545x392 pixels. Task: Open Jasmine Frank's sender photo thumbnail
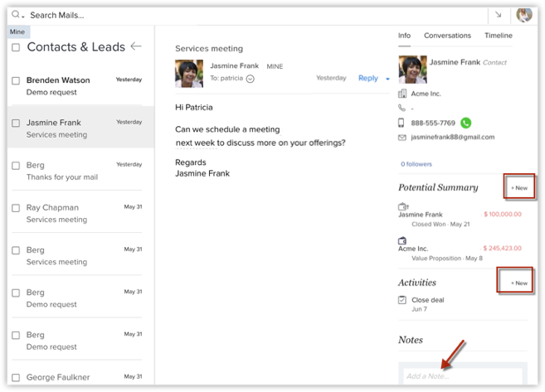point(189,73)
